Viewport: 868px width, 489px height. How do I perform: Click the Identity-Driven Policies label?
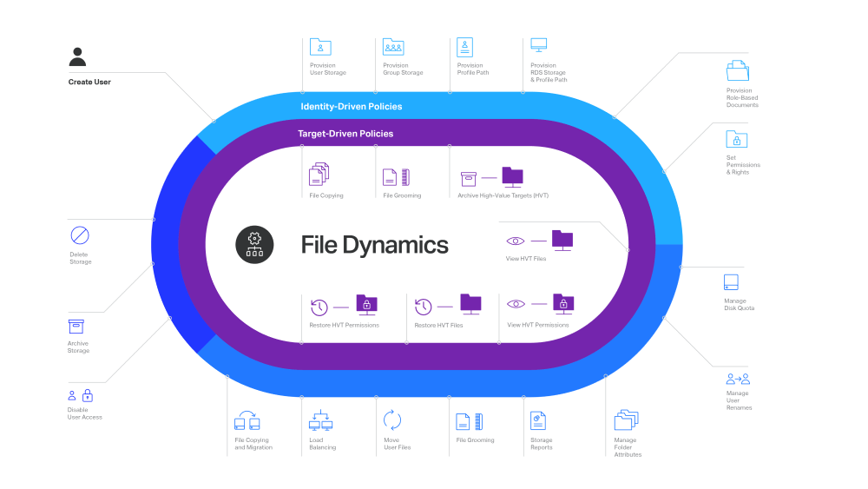(351, 106)
